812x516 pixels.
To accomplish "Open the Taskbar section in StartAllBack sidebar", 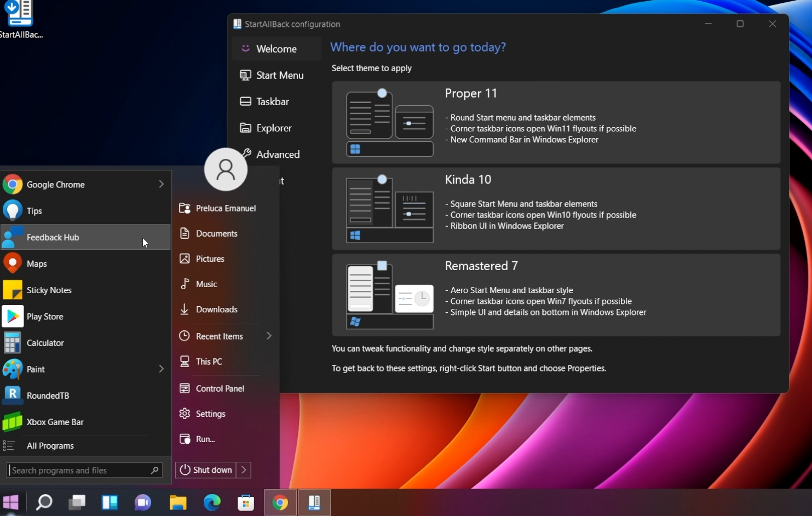I will (272, 101).
